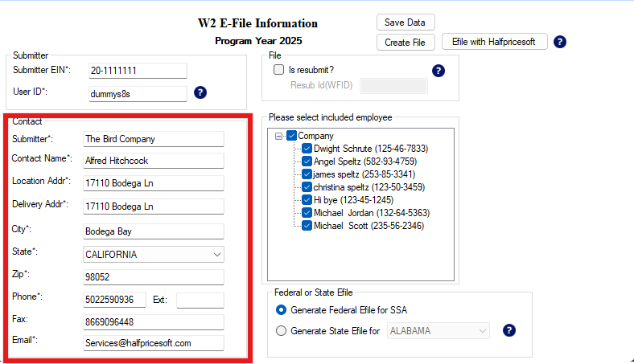Viewport: 634px width, 364px height.
Task: Click help icon beside User ID field
Action: (x=200, y=92)
